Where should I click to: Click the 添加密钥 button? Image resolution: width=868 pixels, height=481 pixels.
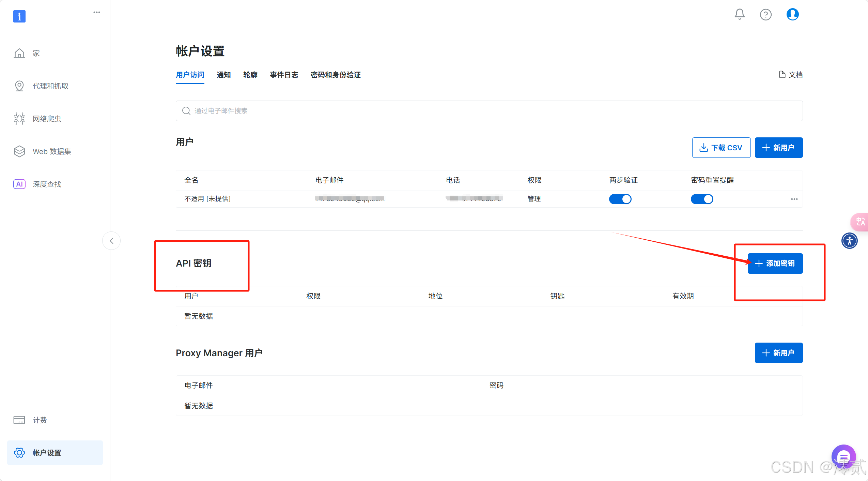click(x=775, y=263)
